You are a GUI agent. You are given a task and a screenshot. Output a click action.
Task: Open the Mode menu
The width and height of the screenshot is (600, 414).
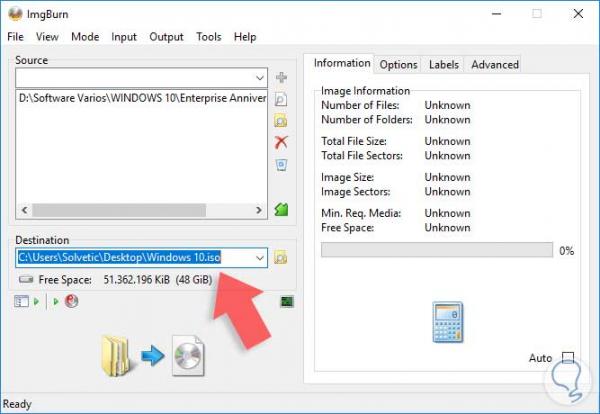pos(85,37)
